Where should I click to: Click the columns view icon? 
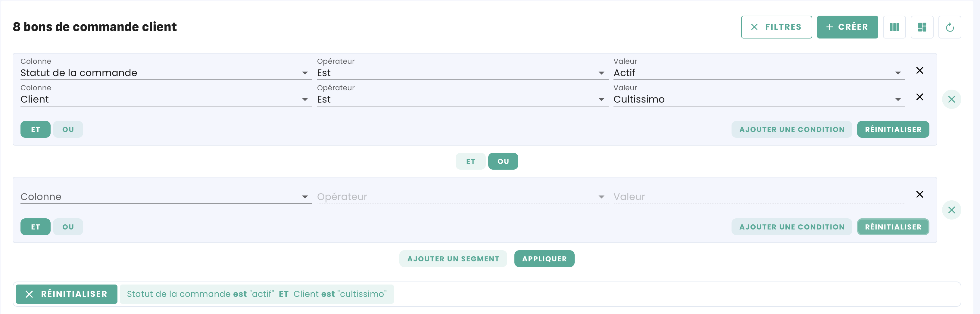(894, 27)
